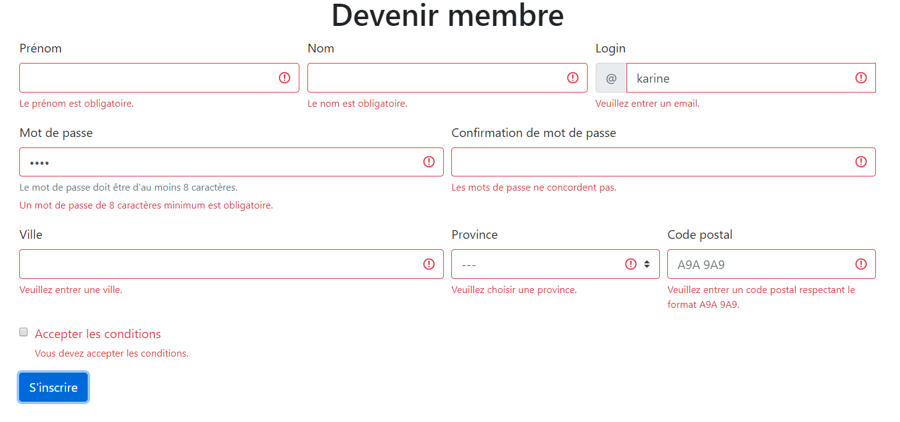Click the error icon in Login field
This screenshot has height=422, width=900.
(860, 78)
